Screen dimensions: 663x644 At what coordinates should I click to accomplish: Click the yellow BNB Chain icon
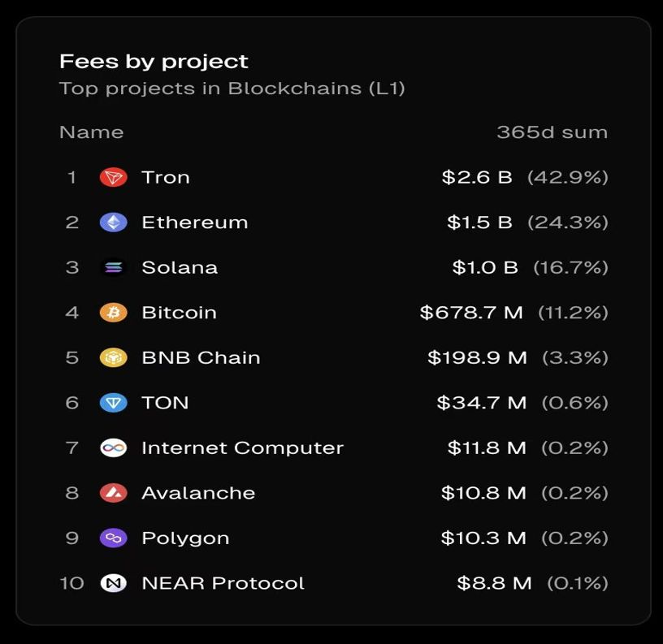point(113,358)
